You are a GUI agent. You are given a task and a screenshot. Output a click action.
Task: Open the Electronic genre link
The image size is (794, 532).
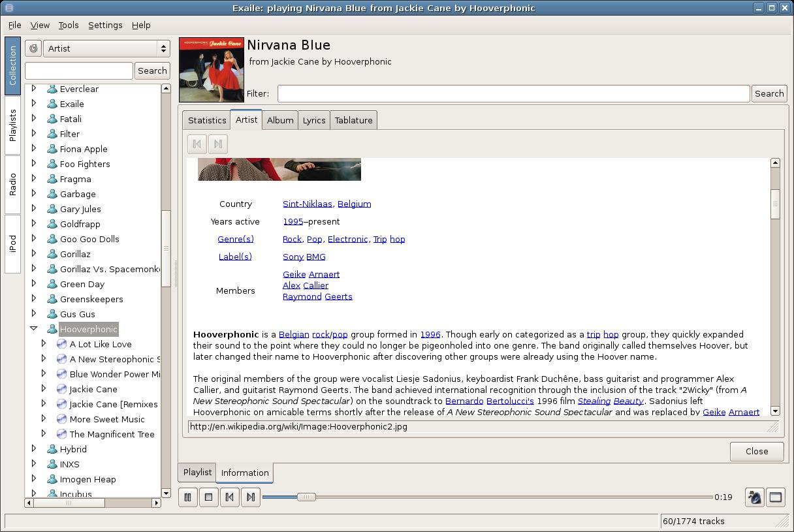coord(347,239)
